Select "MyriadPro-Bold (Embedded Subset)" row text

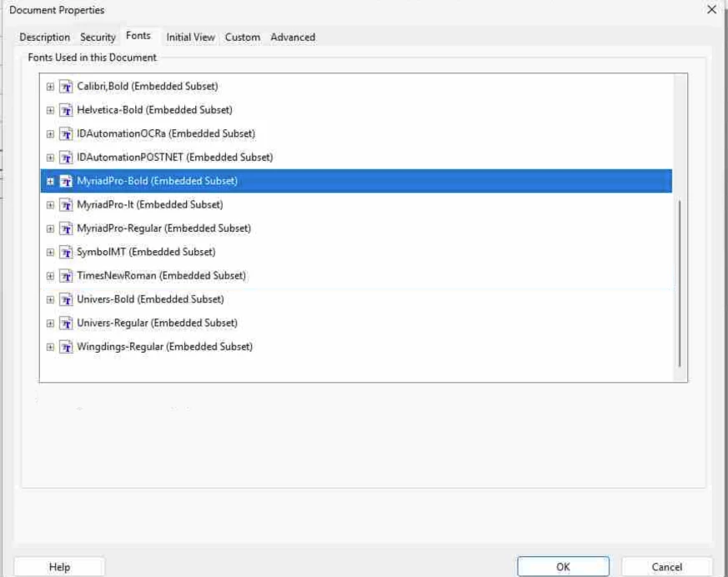pos(157,181)
